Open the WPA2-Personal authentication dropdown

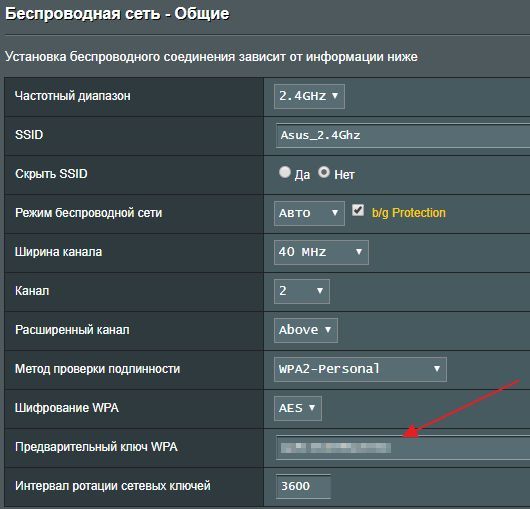[360, 369]
